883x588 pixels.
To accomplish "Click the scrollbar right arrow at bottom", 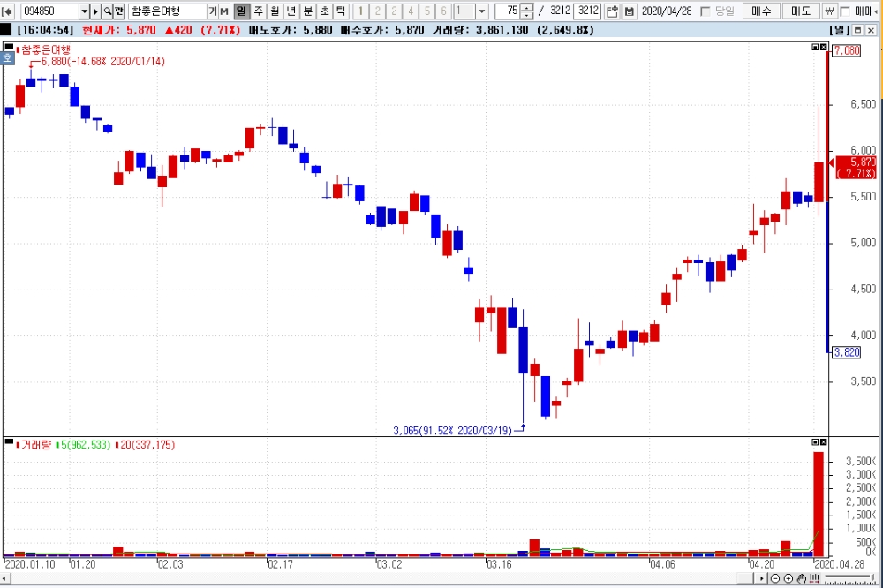I will pos(762,578).
